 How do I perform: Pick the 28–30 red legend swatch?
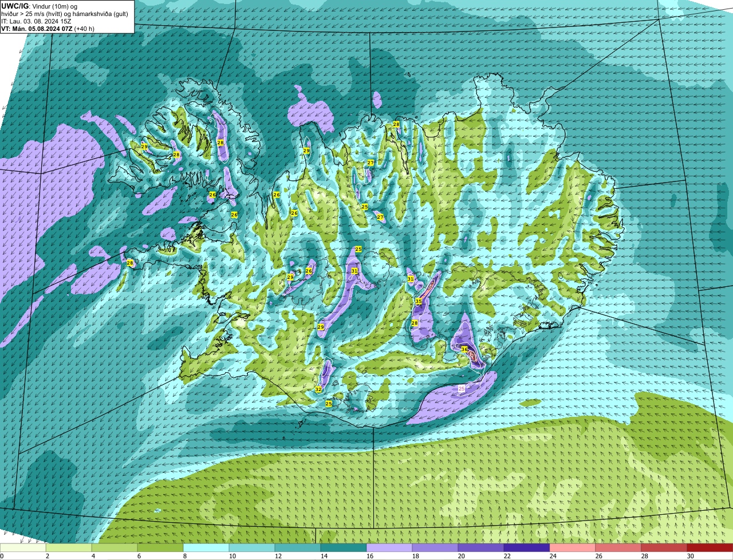[x=664, y=548]
